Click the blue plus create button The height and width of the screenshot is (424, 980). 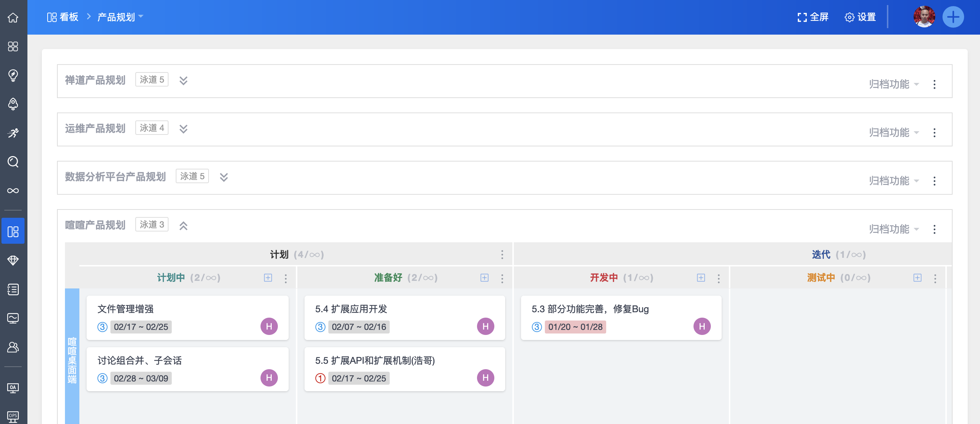tap(953, 17)
